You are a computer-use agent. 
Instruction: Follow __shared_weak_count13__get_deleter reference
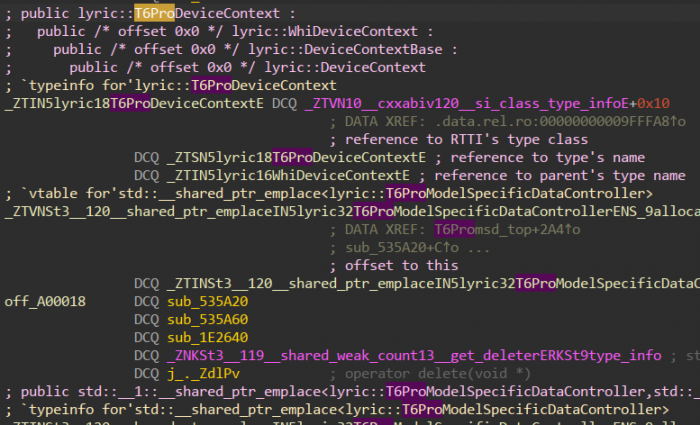[414, 356]
